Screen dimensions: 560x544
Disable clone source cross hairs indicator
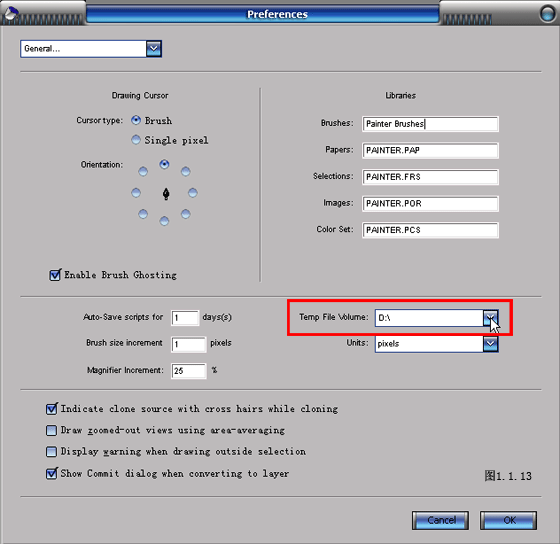[x=51, y=409]
